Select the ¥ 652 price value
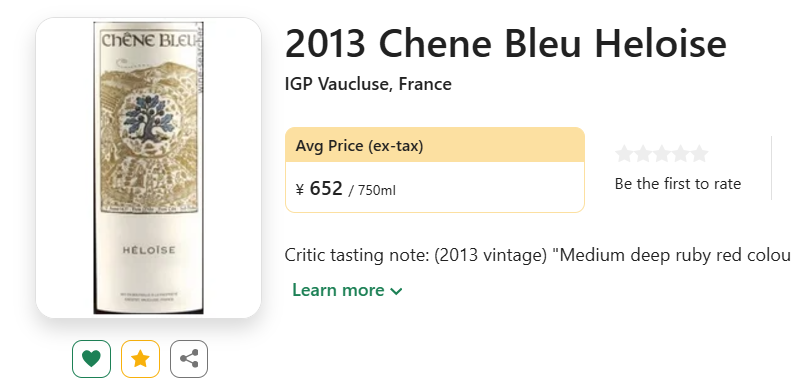Screen dimensions: 791x381 coord(319,189)
